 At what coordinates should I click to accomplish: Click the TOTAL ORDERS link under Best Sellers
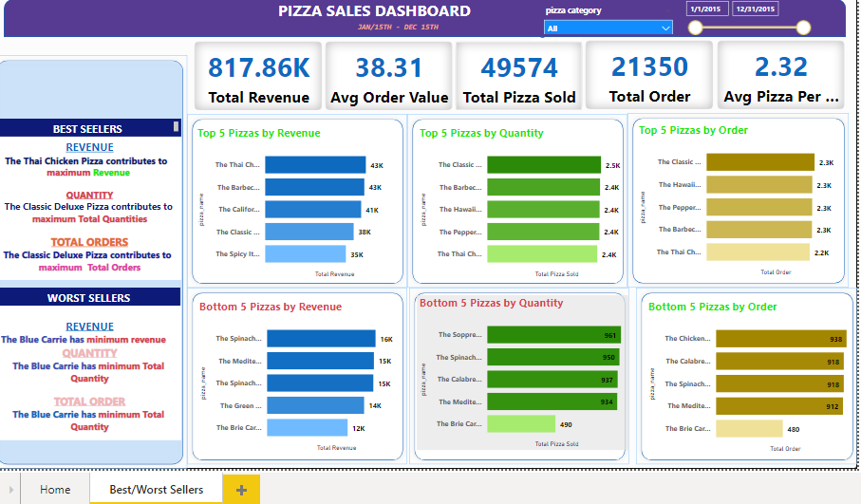click(89, 242)
